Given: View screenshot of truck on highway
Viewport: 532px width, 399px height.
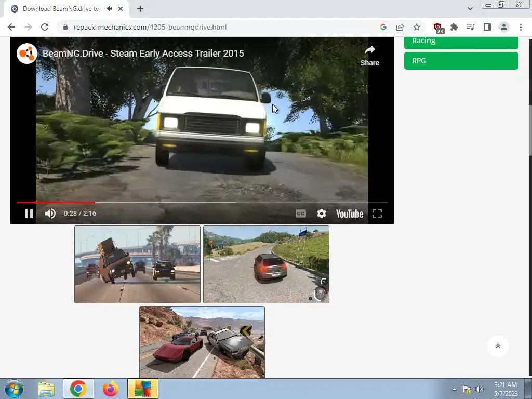Looking at the screenshot, I should tap(137, 264).
